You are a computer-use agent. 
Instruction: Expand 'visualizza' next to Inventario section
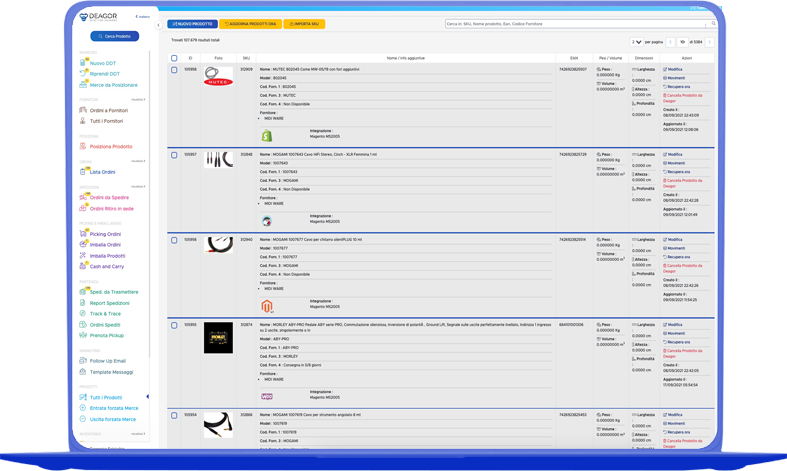138,434
